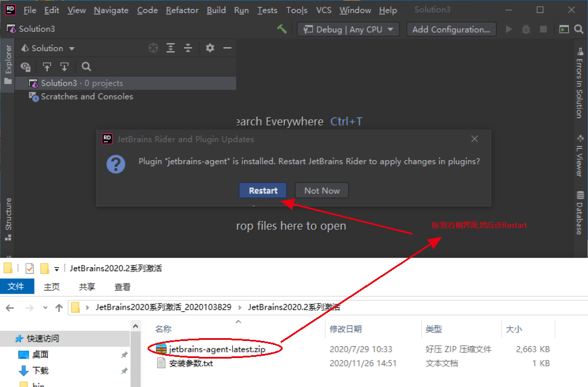Open the File menu
Screen dimensions: 588x387
pyautogui.click(x=30, y=10)
